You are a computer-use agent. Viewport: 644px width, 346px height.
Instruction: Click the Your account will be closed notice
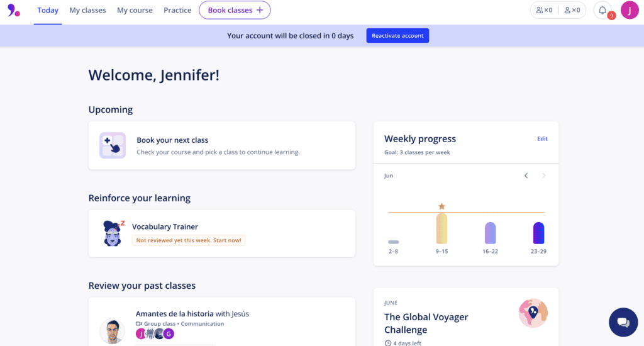point(291,36)
